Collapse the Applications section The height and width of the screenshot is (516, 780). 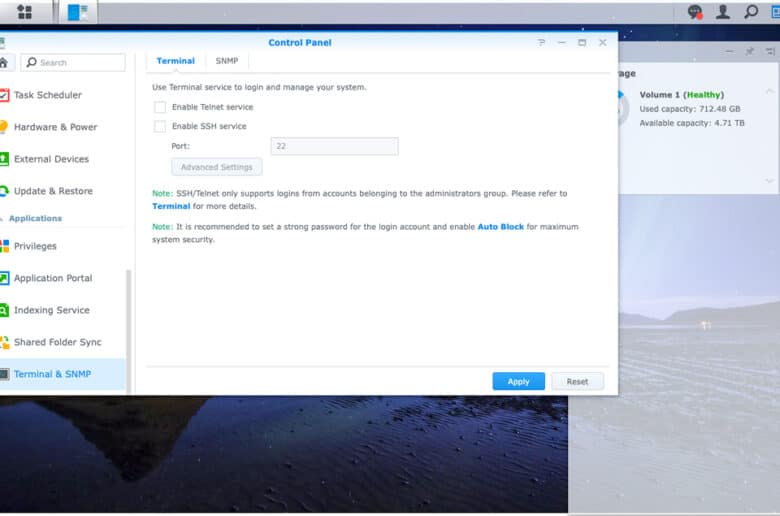[35, 218]
